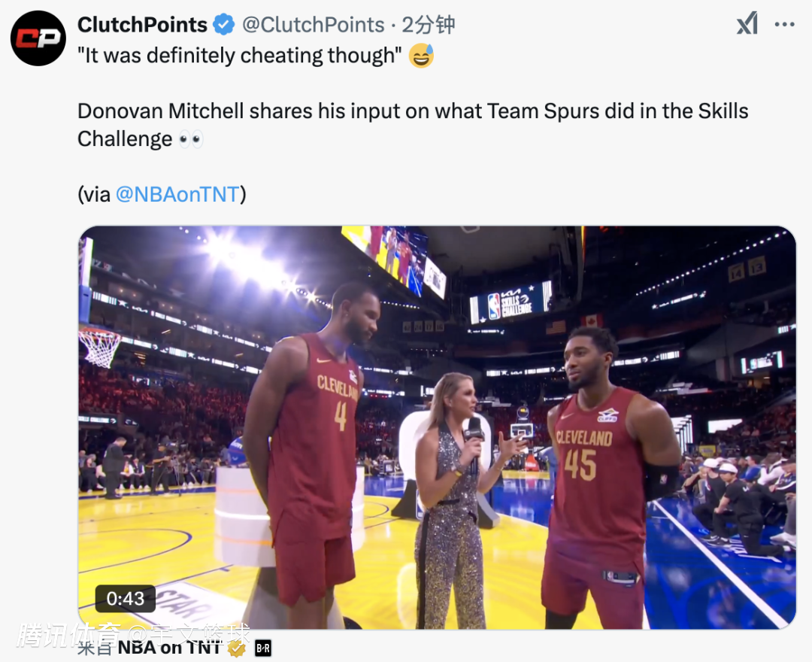Screen dimensions: 812x662
Task: Click the sweat-smile emoji after the quote
Action: click(x=421, y=56)
